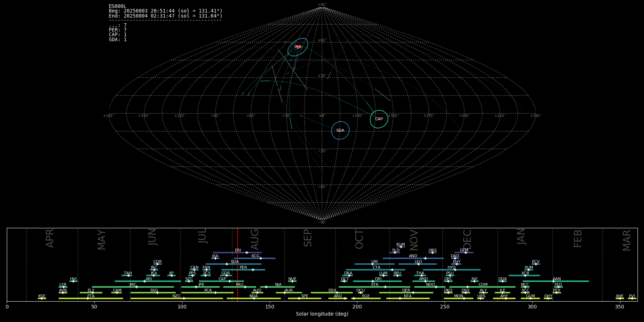Image resolution: width=644 pixels, height=322 pixels.
Task: Click the DEC month label on timeline
Action: coord(467,239)
